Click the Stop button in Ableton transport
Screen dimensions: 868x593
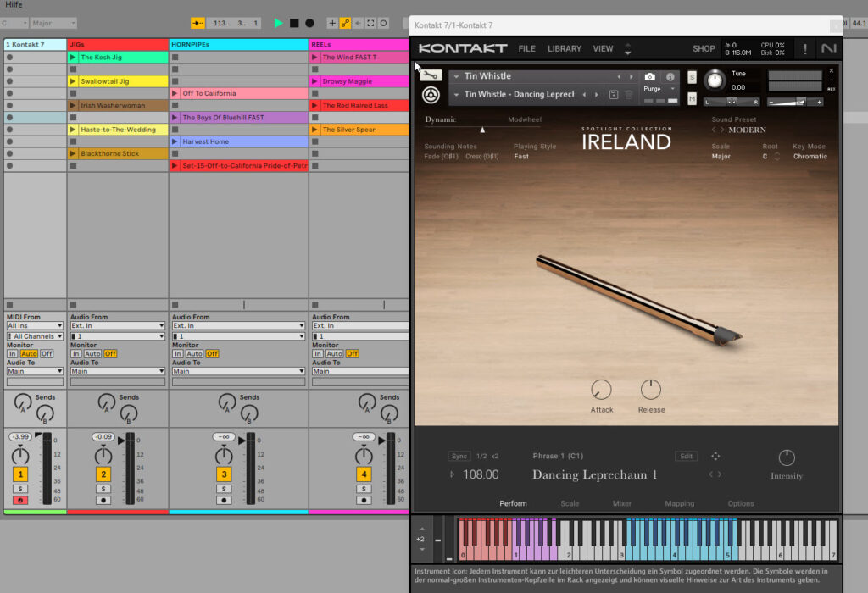(294, 23)
